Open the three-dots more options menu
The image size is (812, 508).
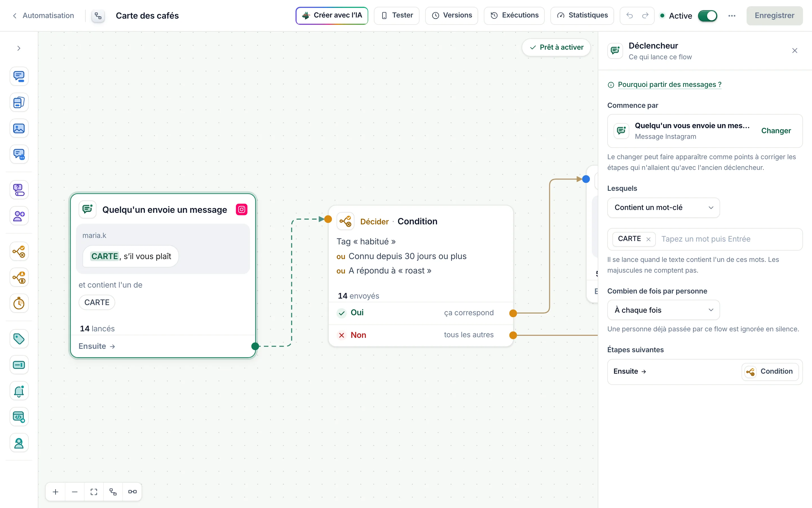click(x=732, y=16)
